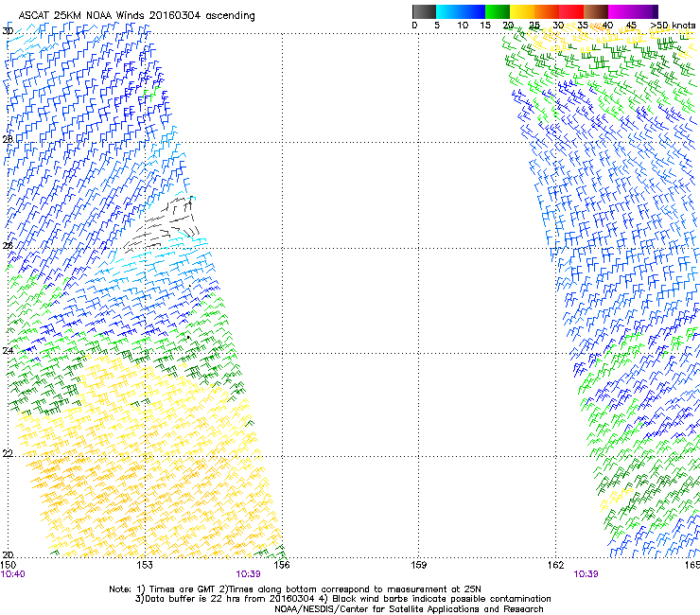The height and width of the screenshot is (615, 700).
Task: Click the "10:39" time stamp near longitude 156
Action: coord(248,574)
